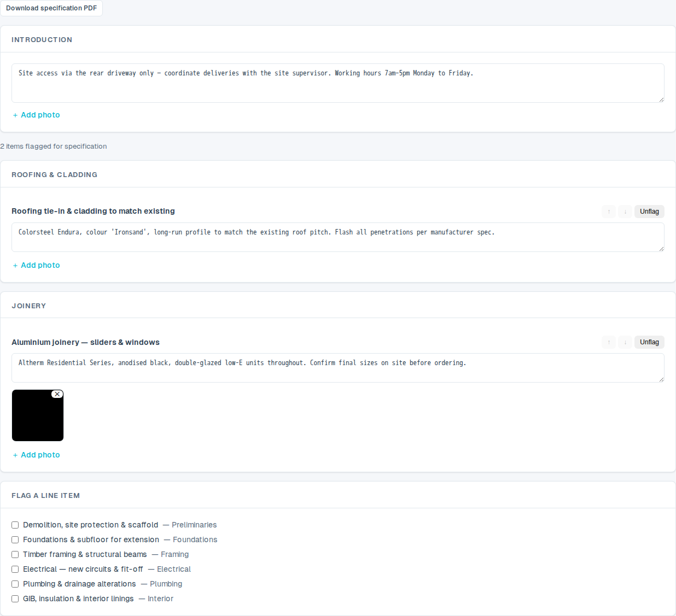Image resolution: width=676 pixels, height=616 pixels.
Task: Check Electrical new circuits & fit-off
Action: point(15,569)
